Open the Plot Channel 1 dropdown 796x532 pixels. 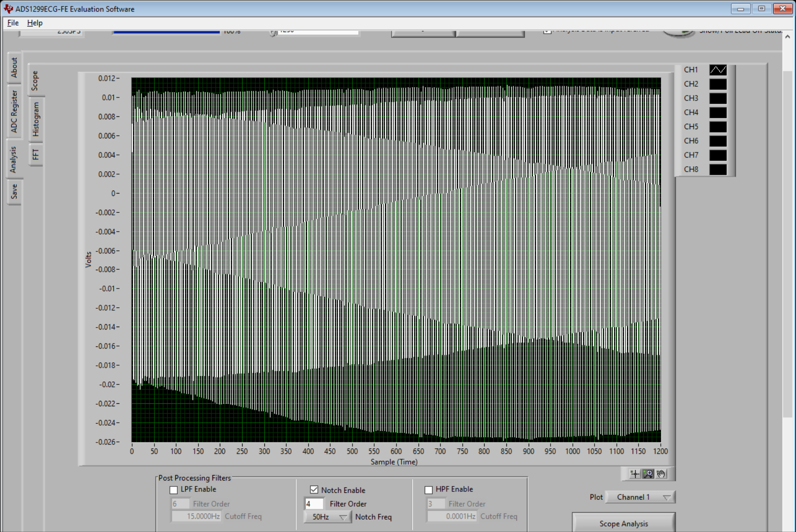(x=640, y=497)
